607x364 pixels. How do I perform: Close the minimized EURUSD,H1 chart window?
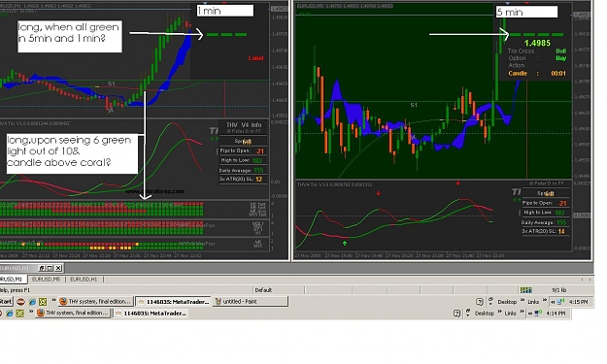[x=58, y=268]
